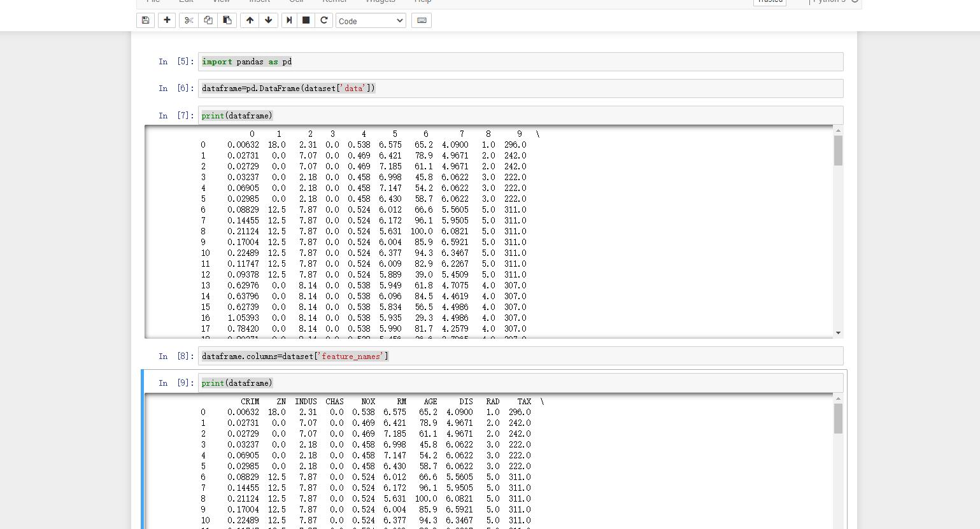Click value 296.0 in the In [7] output
Screen dimensions: 980x529
pyautogui.click(x=515, y=145)
